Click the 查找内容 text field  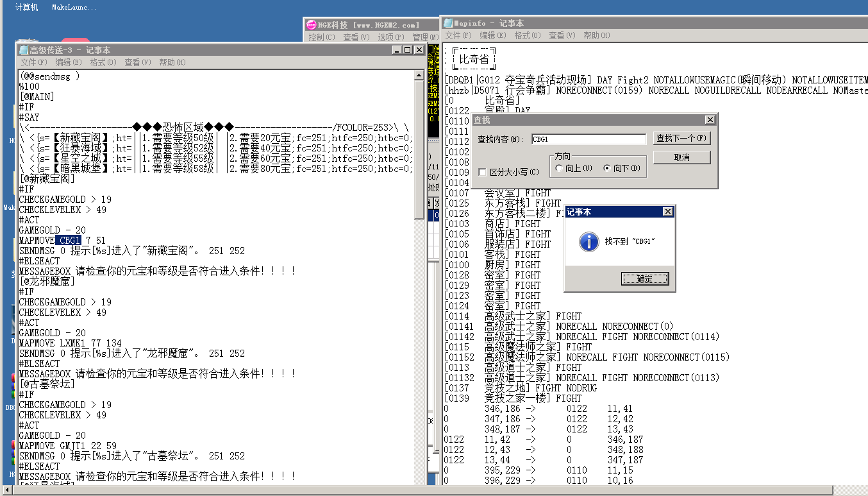[588, 139]
